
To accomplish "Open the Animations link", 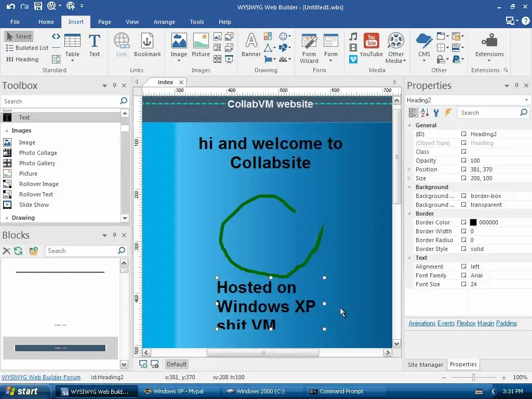I will point(422,323).
